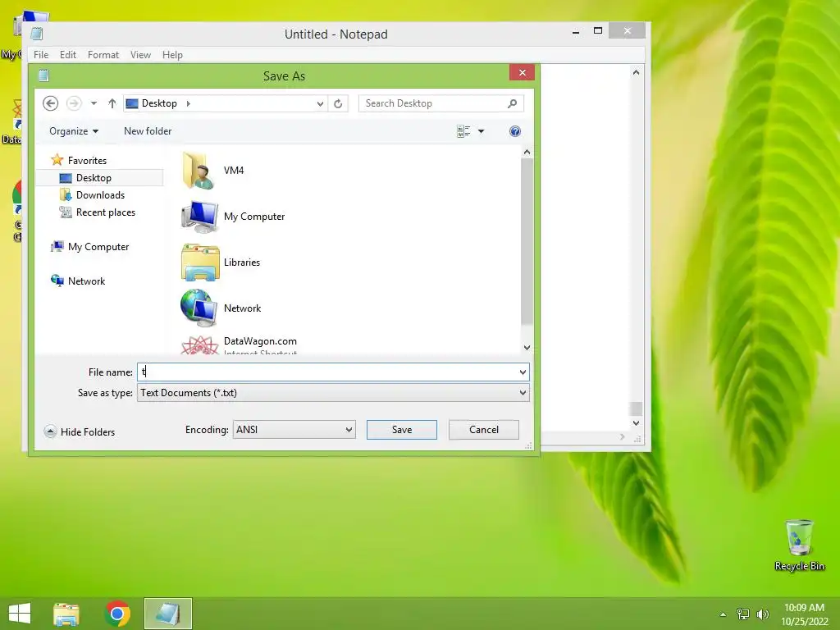Select the Libraries folder icon

point(200,262)
